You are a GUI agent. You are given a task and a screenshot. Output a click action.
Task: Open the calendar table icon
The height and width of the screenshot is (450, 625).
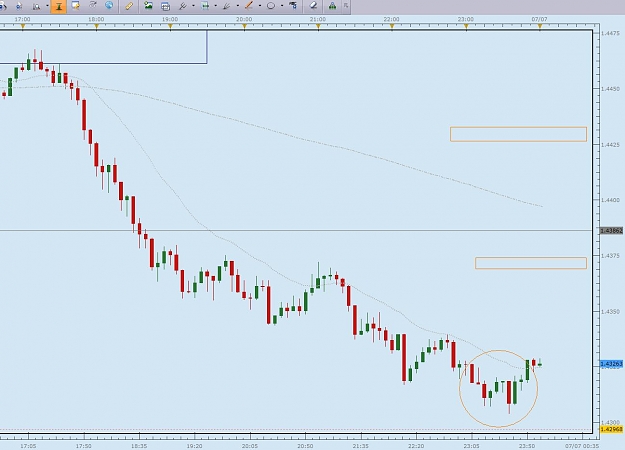click(x=165, y=6)
